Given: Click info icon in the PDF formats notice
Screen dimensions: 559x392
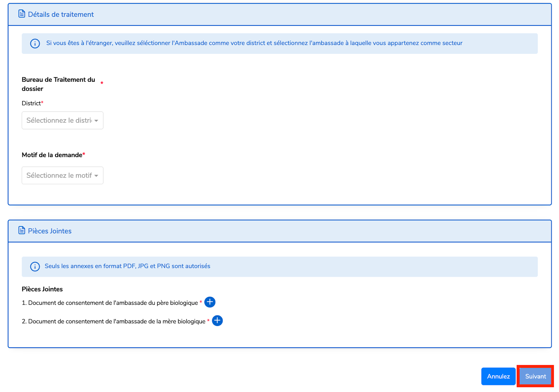Looking at the screenshot, I should pos(35,267).
